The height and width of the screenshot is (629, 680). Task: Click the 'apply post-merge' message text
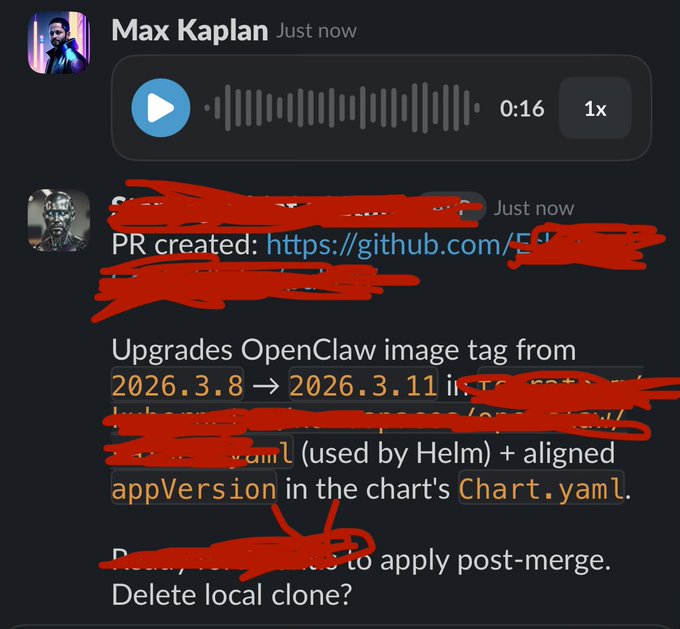click(495, 561)
